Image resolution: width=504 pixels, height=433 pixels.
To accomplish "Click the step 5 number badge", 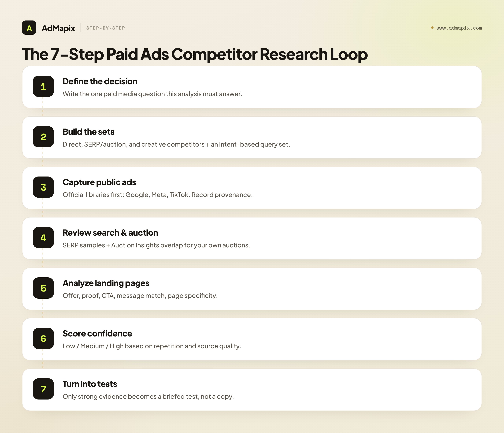I will point(43,288).
